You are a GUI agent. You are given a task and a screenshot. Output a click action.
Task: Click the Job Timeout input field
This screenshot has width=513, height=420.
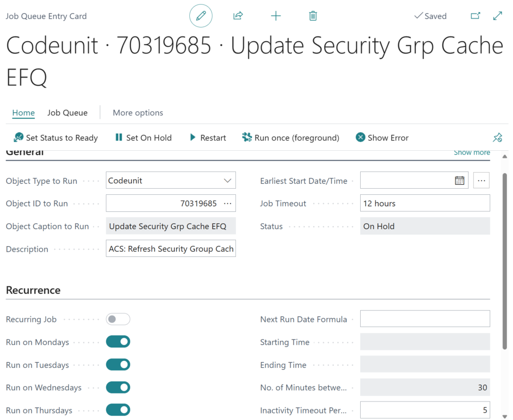pos(425,203)
